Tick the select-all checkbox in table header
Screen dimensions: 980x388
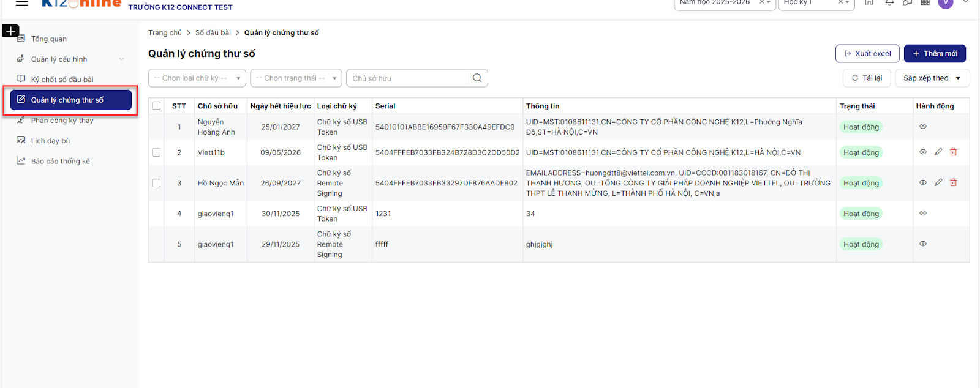tap(156, 106)
